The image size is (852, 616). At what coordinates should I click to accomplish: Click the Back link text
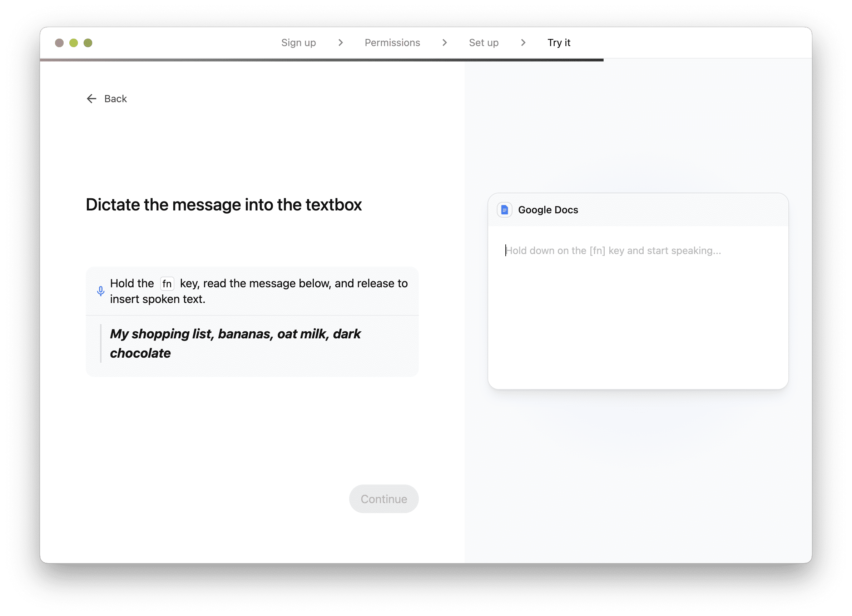click(116, 99)
